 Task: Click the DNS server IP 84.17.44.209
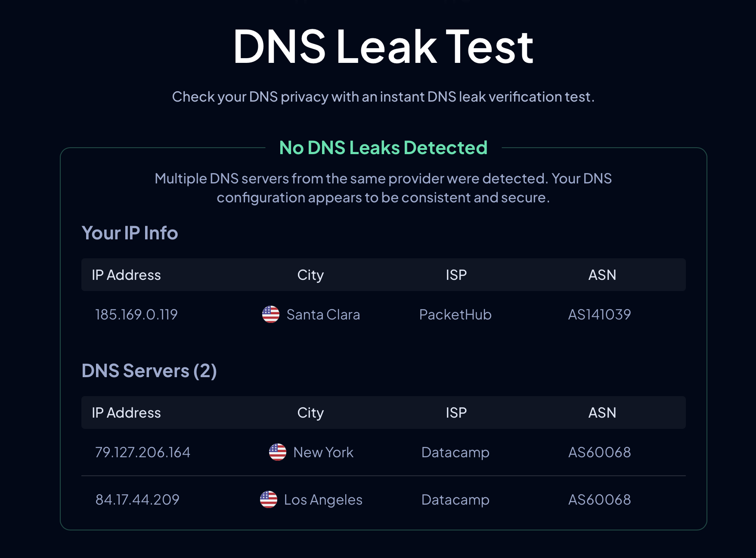137,499
